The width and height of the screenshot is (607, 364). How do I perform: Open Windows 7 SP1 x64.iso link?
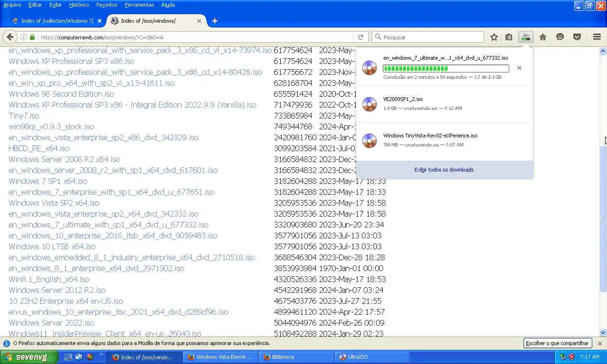pyautogui.click(x=48, y=181)
